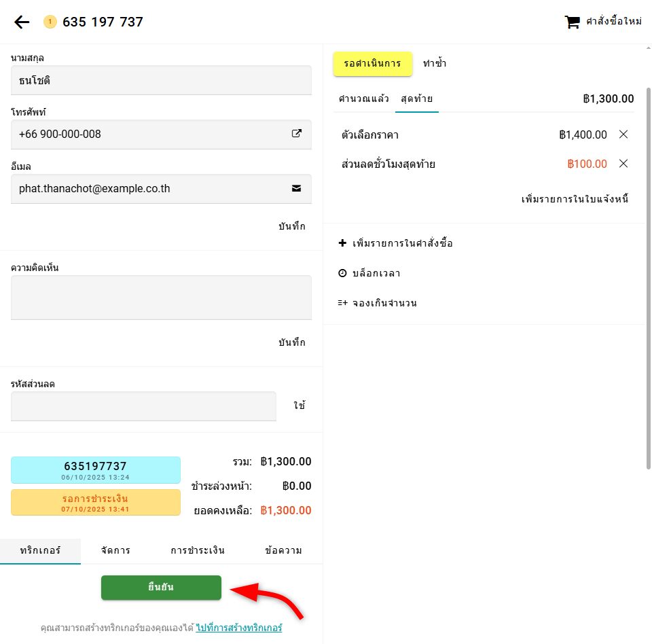
Task: Switch to the จัดการ tab
Action: click(115, 550)
